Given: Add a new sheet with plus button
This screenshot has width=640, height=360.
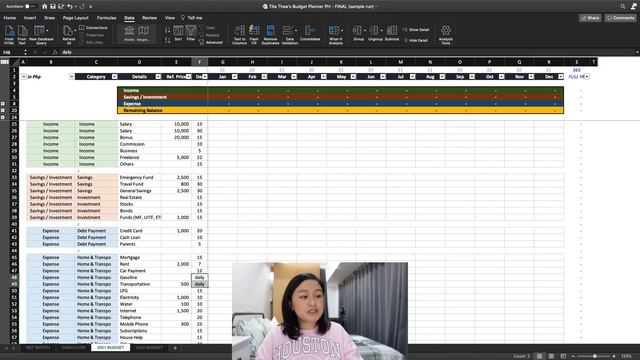Looking at the screenshot, I should click(x=176, y=348).
